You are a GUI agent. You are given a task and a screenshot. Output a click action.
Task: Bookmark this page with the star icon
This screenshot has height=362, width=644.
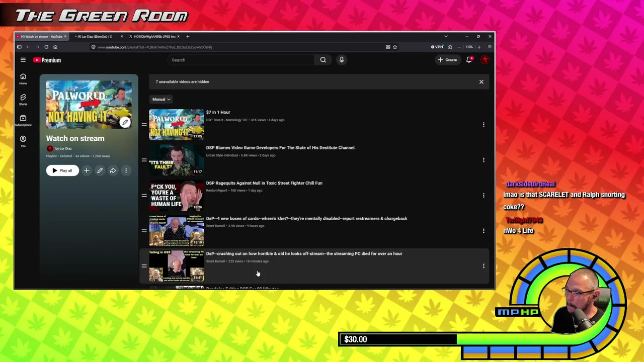point(395,47)
